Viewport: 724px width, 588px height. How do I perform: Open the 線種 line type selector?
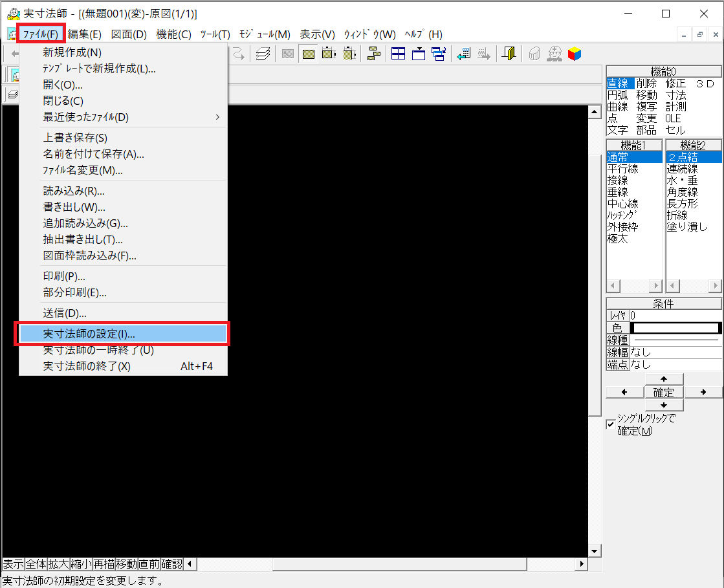(x=675, y=340)
